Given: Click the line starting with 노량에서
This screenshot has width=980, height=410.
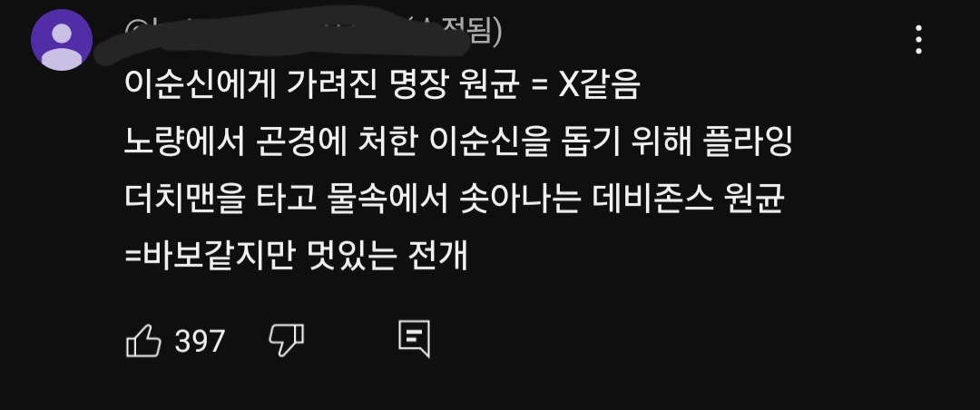Looking at the screenshot, I should point(459,142).
